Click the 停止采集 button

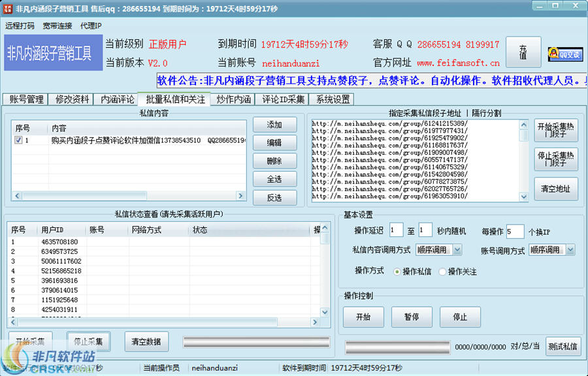pos(88,341)
